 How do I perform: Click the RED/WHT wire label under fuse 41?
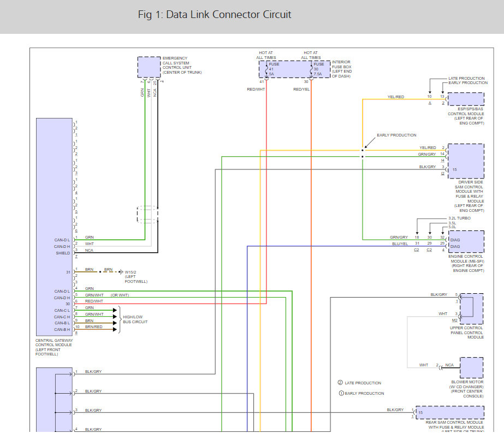click(x=256, y=89)
